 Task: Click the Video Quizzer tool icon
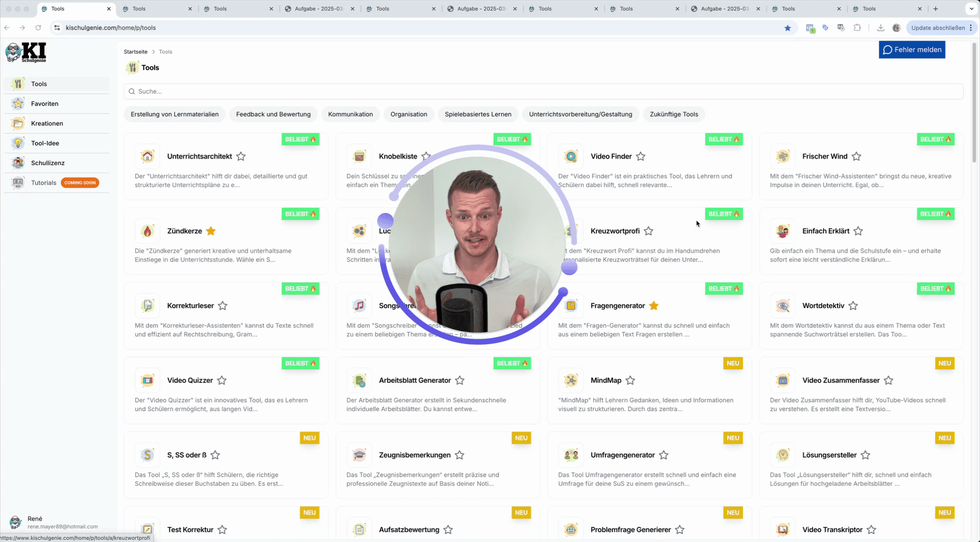click(x=147, y=380)
